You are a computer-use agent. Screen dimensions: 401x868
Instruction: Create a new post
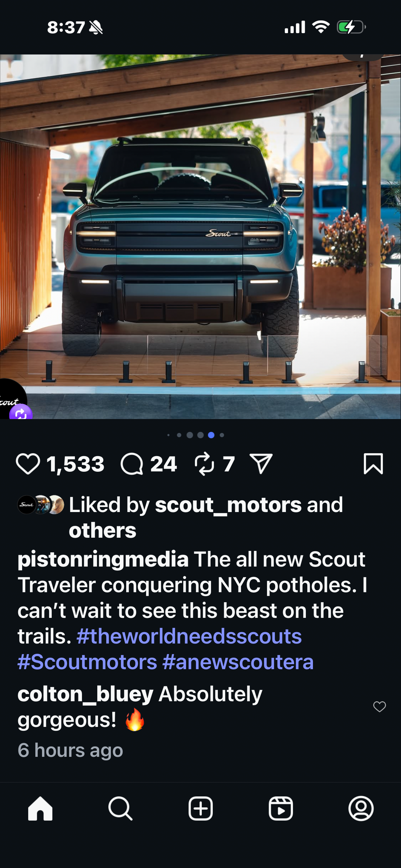tap(201, 808)
